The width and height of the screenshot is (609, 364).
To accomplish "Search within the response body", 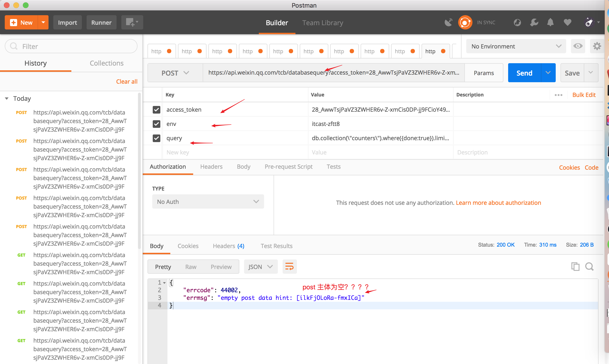I will pos(589,266).
